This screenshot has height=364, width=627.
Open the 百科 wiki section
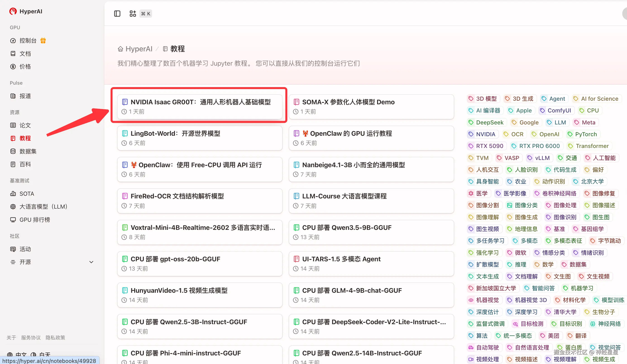(x=25, y=164)
